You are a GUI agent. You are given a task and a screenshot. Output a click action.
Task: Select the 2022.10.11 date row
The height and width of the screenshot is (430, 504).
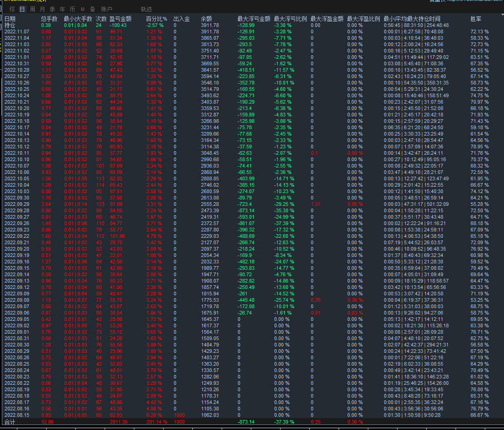pyautogui.click(x=17, y=153)
